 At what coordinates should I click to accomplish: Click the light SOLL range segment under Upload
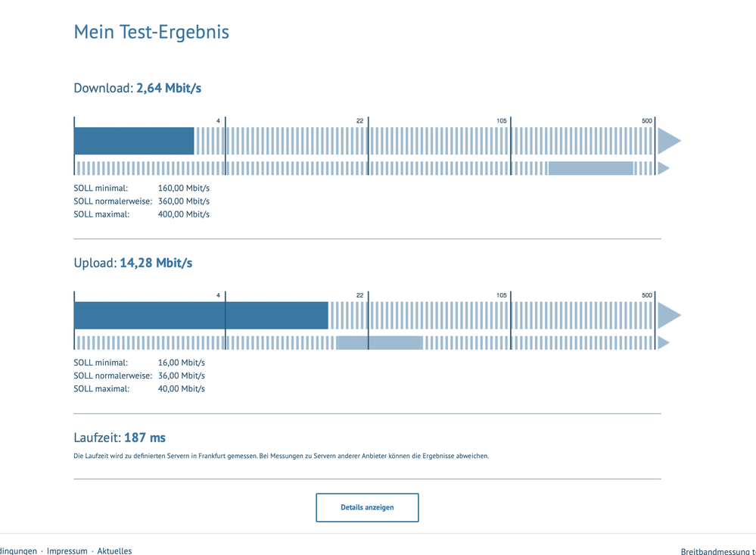379,343
